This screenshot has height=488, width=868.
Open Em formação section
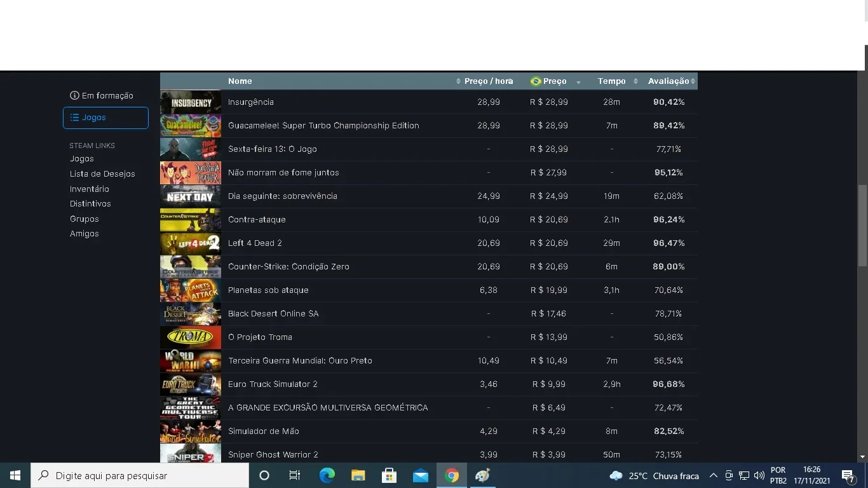pyautogui.click(x=102, y=95)
